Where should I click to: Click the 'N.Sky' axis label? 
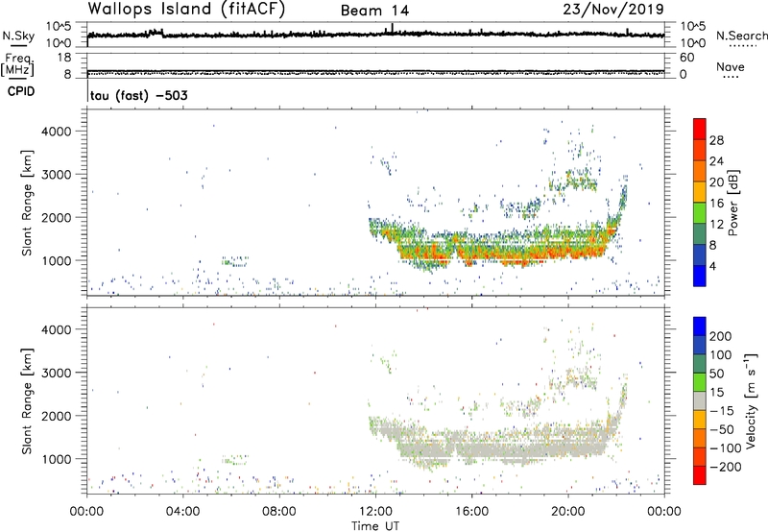[18, 36]
